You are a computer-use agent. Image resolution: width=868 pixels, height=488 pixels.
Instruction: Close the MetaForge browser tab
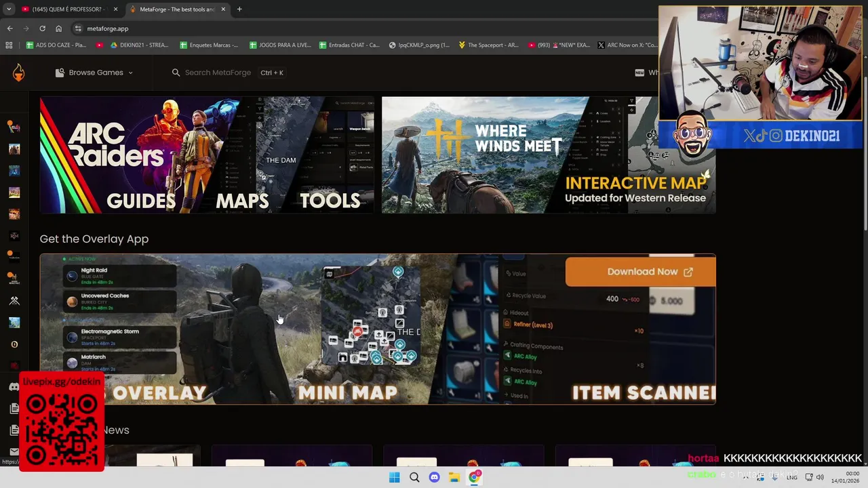click(x=223, y=9)
